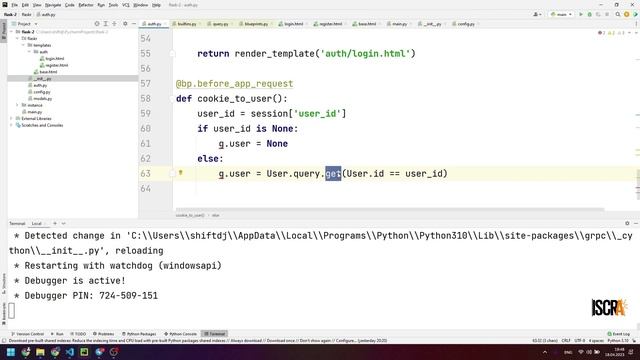
Task: Toggle the Project tool window stripe button
Action: tap(4, 31)
